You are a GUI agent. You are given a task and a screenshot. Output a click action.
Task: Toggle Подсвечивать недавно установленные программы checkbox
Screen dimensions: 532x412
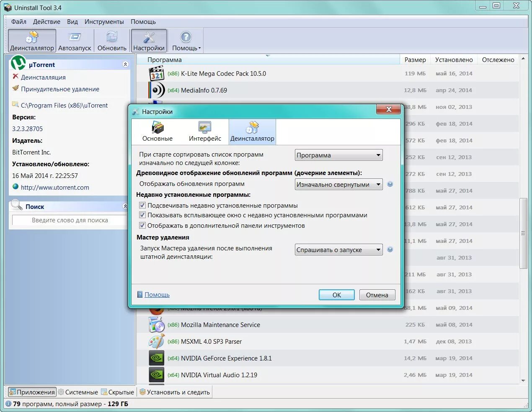click(142, 205)
